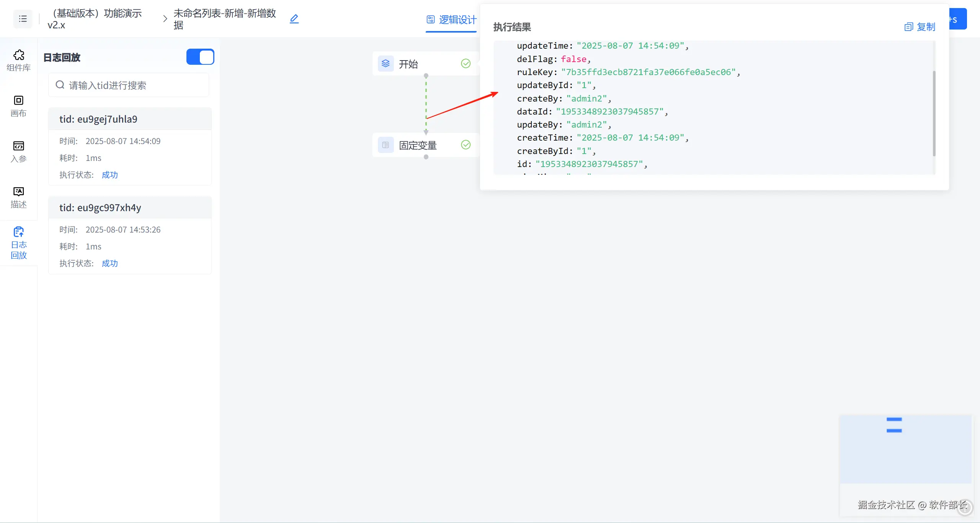Image resolution: width=980 pixels, height=523 pixels.
Task: Click the 固定变量 node green success checkmark
Action: (465, 145)
